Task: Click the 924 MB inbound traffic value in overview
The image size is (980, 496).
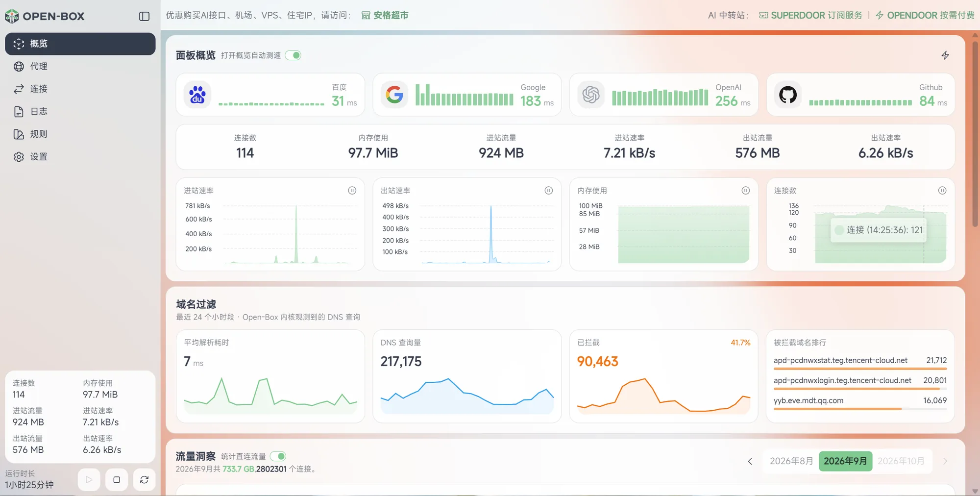Action: coord(501,153)
